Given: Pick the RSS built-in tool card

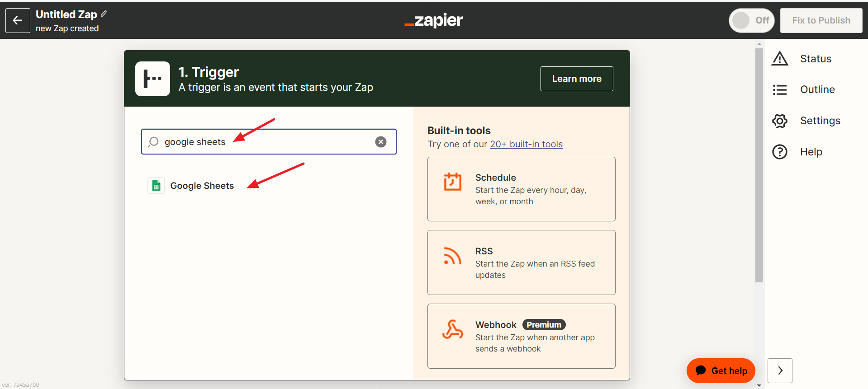Looking at the screenshot, I should click(521, 262).
